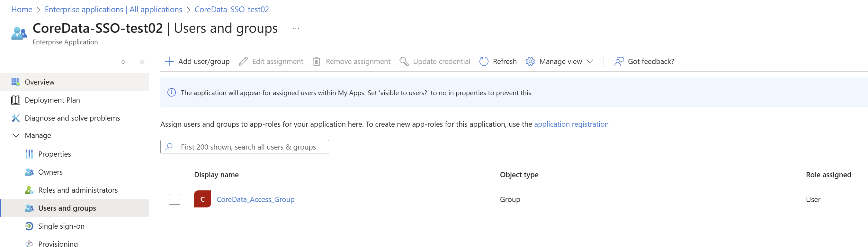Screen dimensions: 868x247
Task: Open Diagnose and solve problems tools icon
Action: click(15, 118)
